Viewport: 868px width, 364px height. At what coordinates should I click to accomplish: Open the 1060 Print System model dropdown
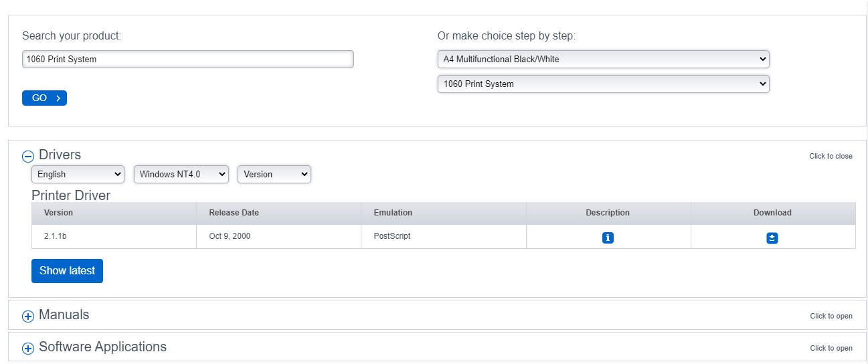pos(603,84)
